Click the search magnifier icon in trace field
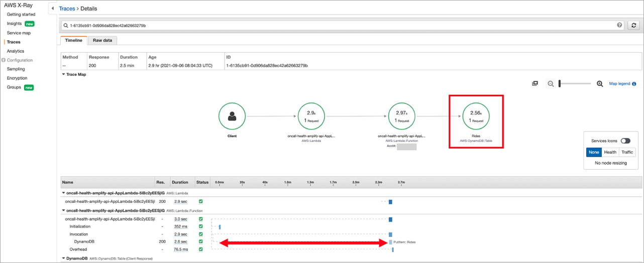The height and width of the screenshot is (263, 644). [66, 25]
